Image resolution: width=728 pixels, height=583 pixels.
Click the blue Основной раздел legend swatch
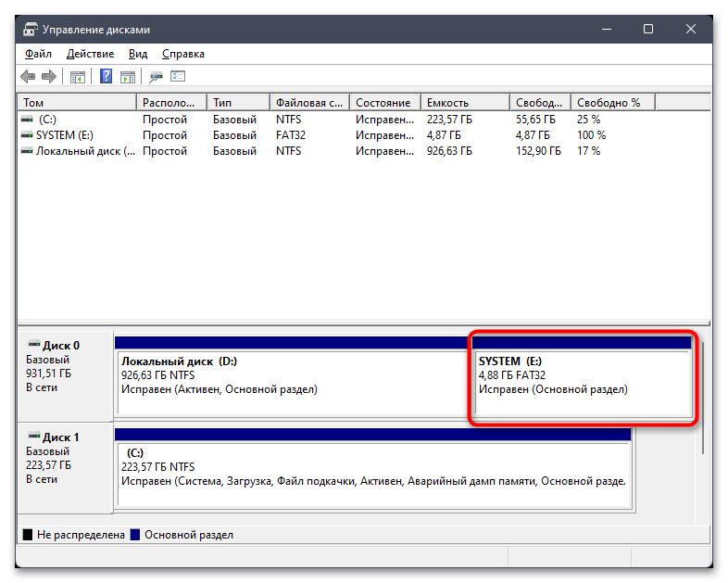pos(135,535)
